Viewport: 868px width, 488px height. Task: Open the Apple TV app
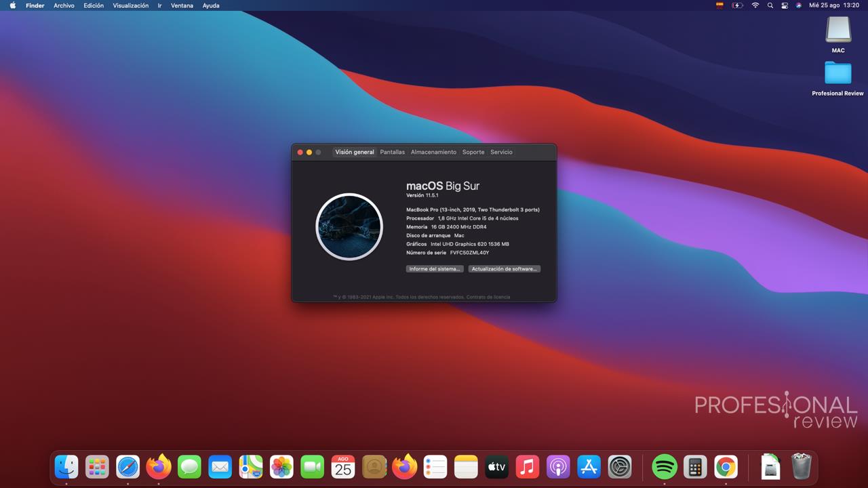click(x=497, y=466)
